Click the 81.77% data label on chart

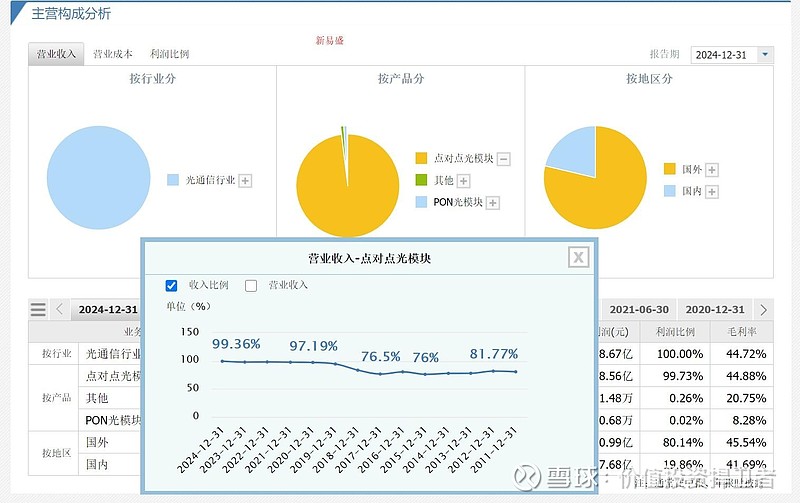tap(494, 354)
